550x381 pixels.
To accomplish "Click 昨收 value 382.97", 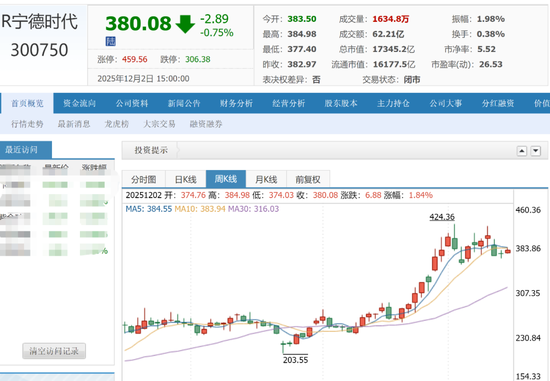I will click(x=302, y=64).
